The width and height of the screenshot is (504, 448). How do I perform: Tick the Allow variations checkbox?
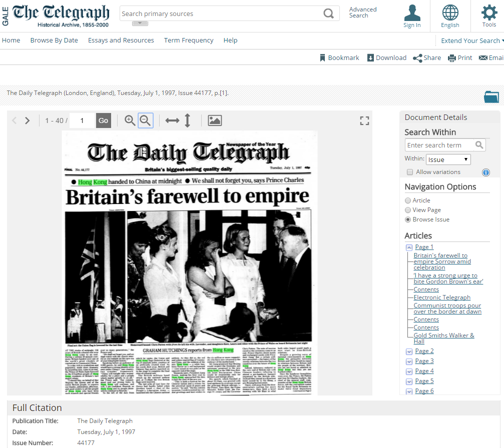click(410, 172)
